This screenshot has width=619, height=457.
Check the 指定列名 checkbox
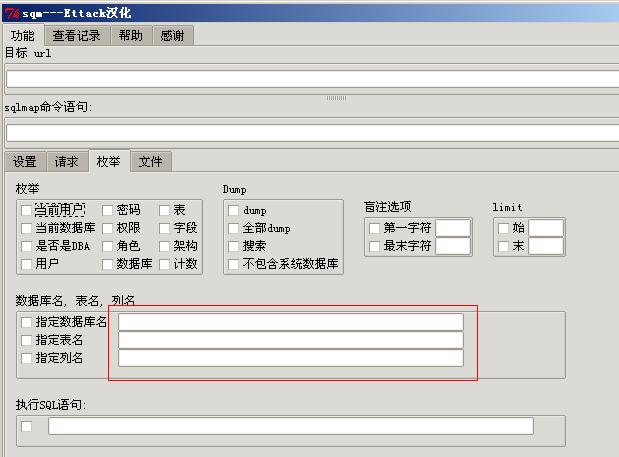click(x=26, y=358)
